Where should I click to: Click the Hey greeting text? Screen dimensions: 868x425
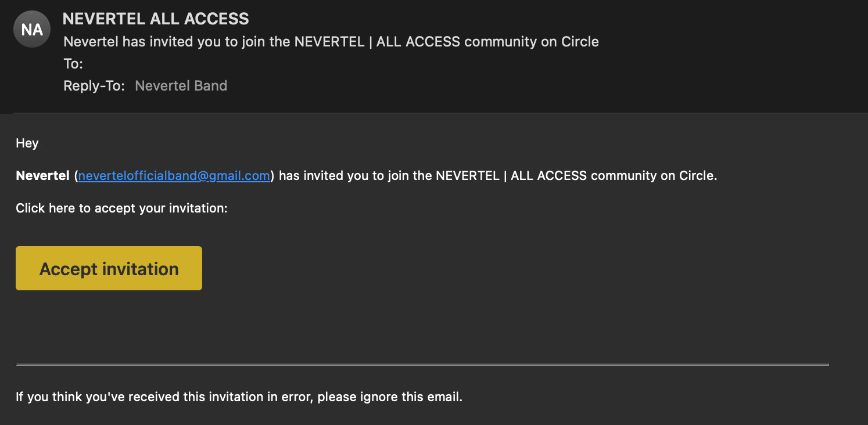coord(27,143)
